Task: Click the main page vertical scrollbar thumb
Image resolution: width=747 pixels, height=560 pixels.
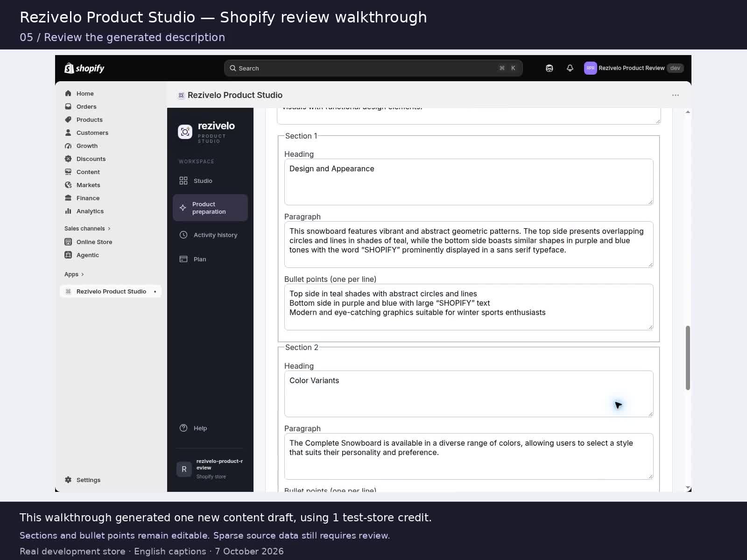Action: coord(688,357)
